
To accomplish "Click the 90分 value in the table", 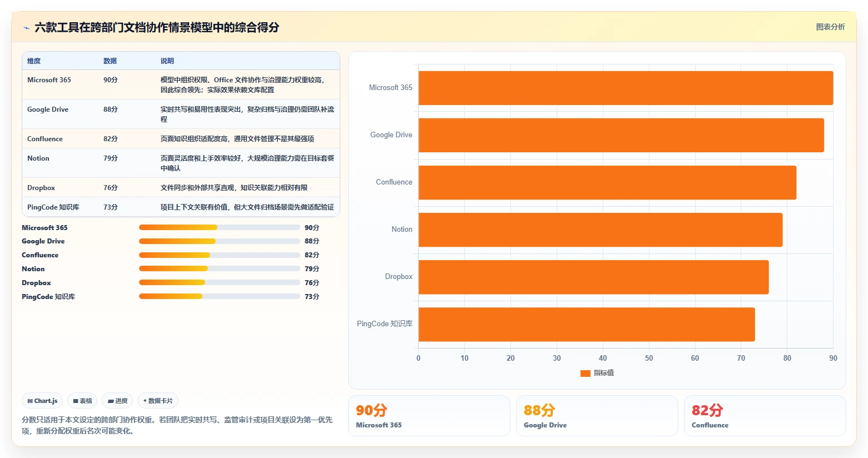I will coord(111,80).
